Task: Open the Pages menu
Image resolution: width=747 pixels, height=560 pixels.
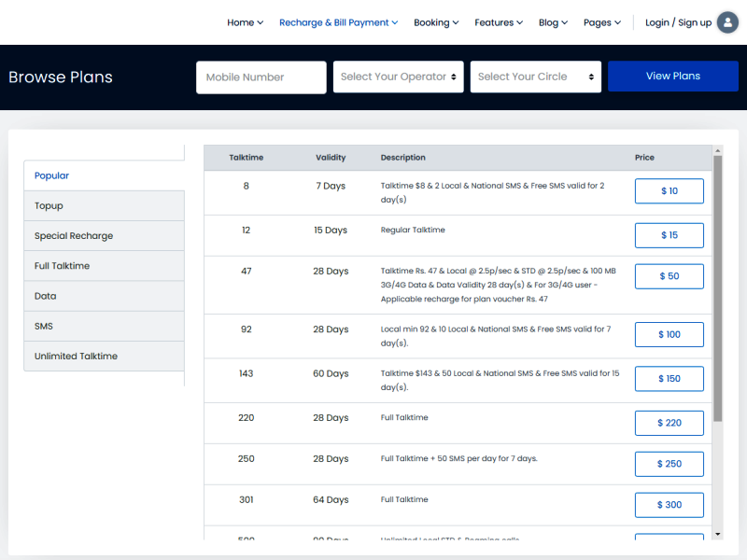Action: [x=602, y=22]
